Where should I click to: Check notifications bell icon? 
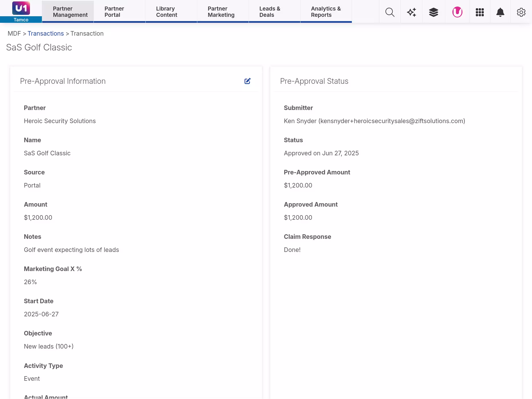click(x=500, y=12)
